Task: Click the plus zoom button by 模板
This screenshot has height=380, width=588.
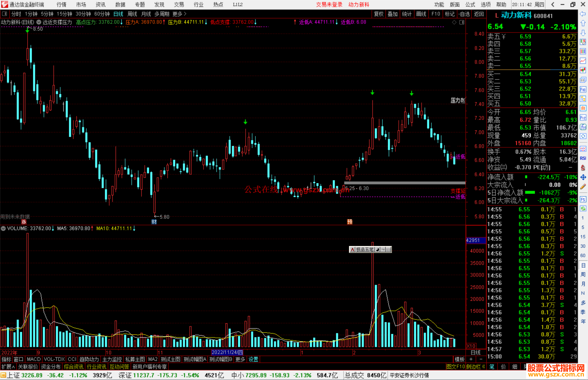Action: click(x=471, y=359)
